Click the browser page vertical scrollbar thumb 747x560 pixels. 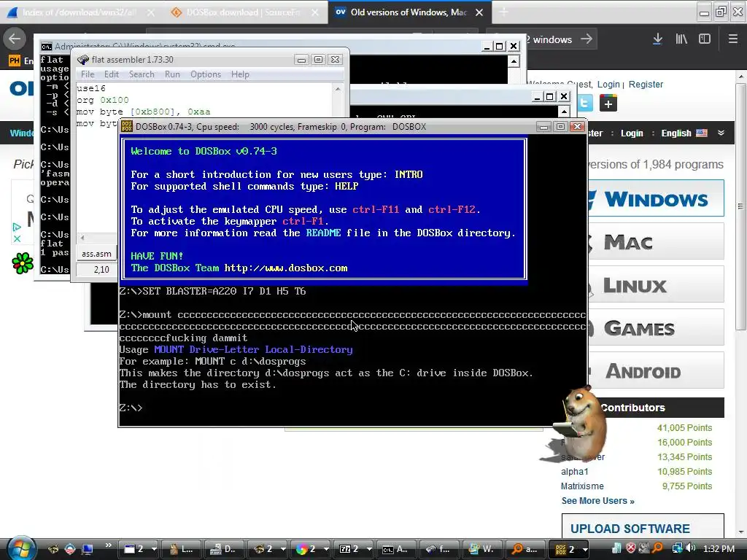(x=740, y=206)
